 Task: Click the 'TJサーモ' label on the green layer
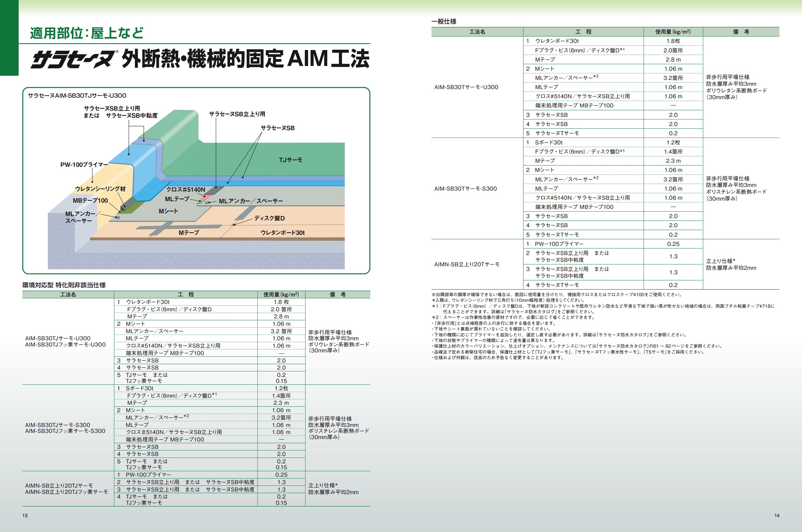290,160
